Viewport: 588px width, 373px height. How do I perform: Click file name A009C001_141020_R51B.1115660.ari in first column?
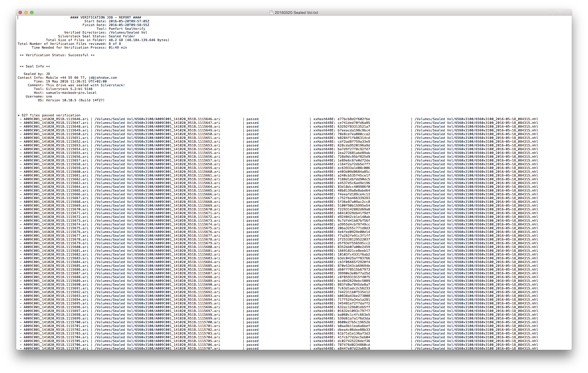pos(56,172)
